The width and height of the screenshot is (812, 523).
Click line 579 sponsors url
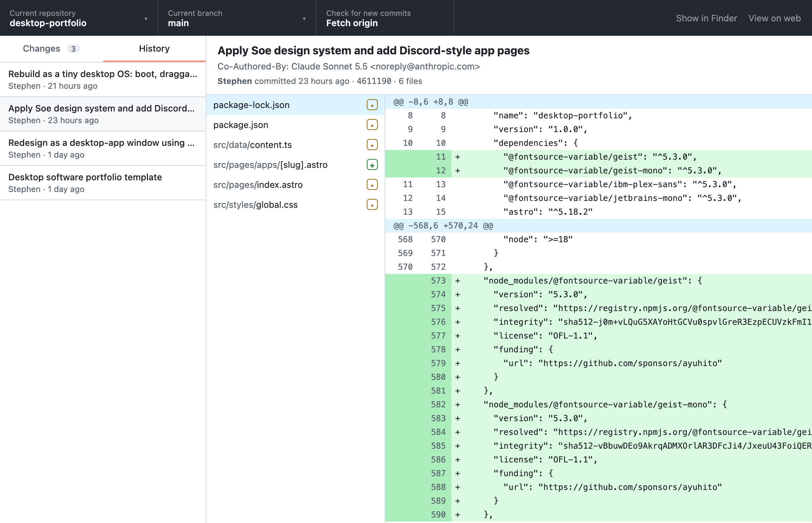click(598, 363)
